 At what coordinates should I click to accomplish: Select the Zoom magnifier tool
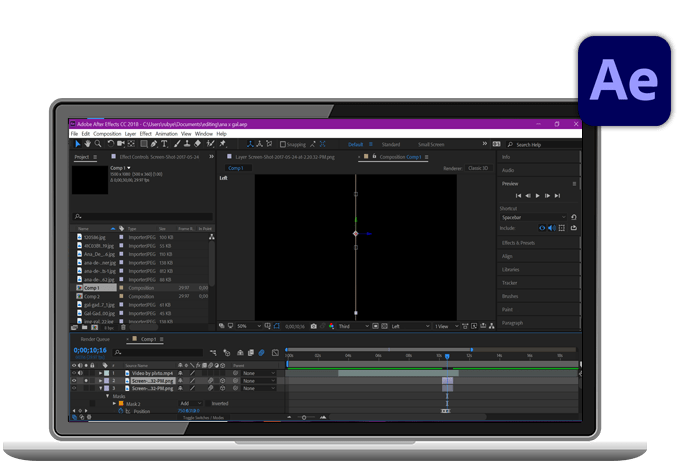point(96,144)
